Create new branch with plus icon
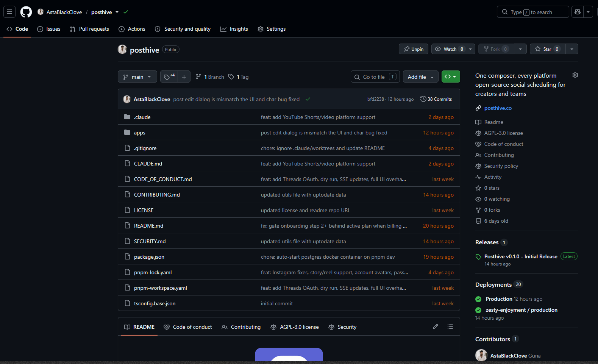This screenshot has width=598, height=364. (x=184, y=77)
